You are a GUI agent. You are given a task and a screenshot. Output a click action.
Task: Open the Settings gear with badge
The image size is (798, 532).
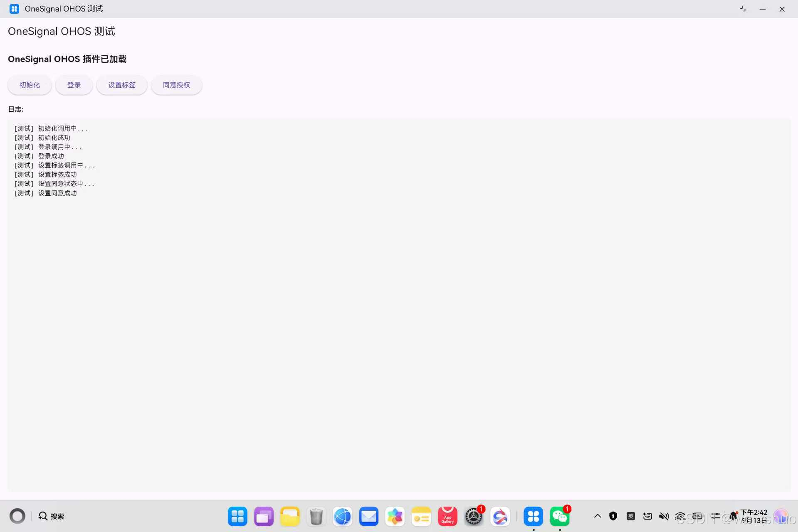pyautogui.click(x=474, y=516)
